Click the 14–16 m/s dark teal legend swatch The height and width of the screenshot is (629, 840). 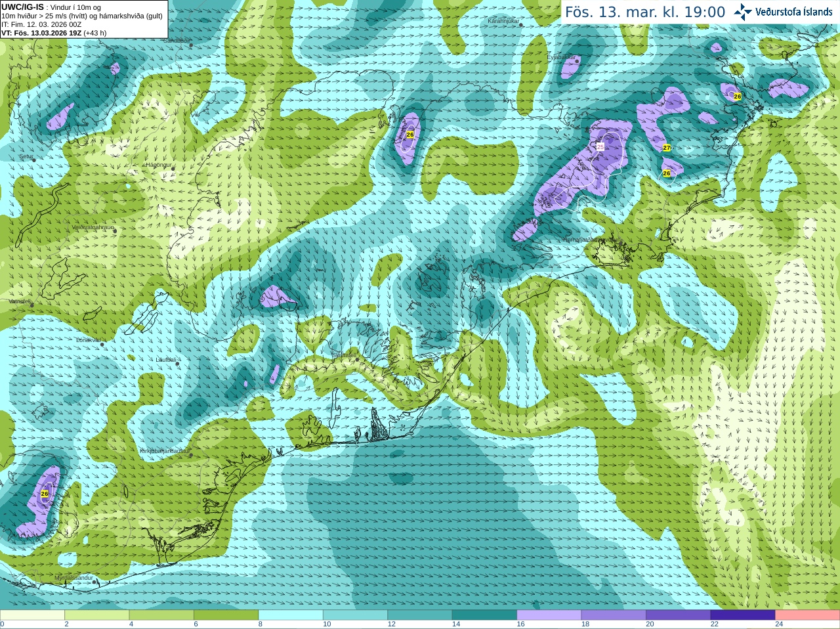484,615
